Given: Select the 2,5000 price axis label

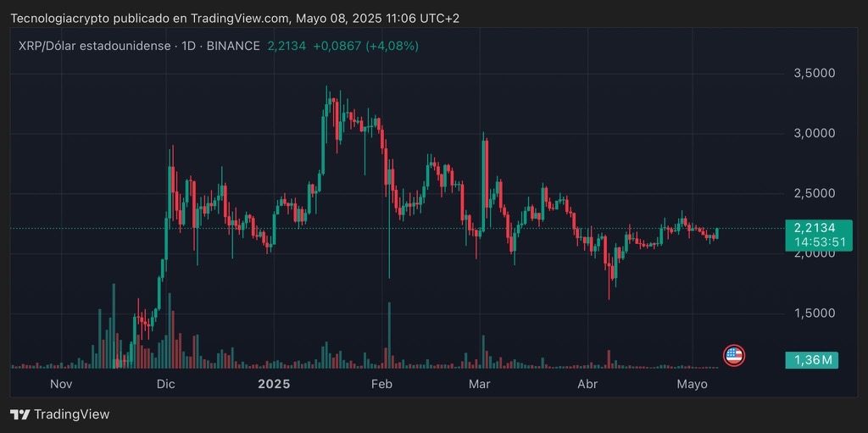Looking at the screenshot, I should pos(814,194).
